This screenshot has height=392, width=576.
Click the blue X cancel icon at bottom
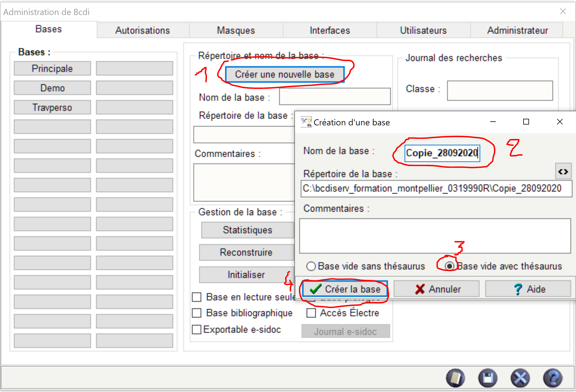(520, 378)
